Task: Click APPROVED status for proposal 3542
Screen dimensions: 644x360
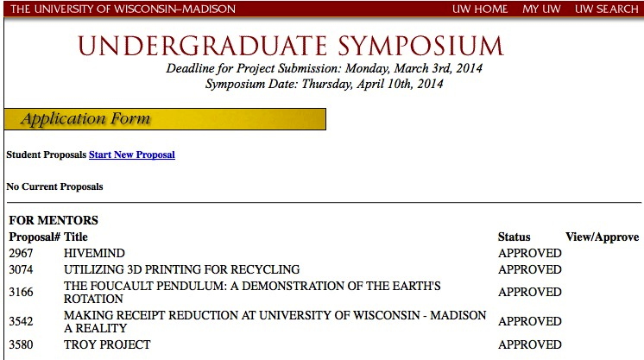Action: 529,321
